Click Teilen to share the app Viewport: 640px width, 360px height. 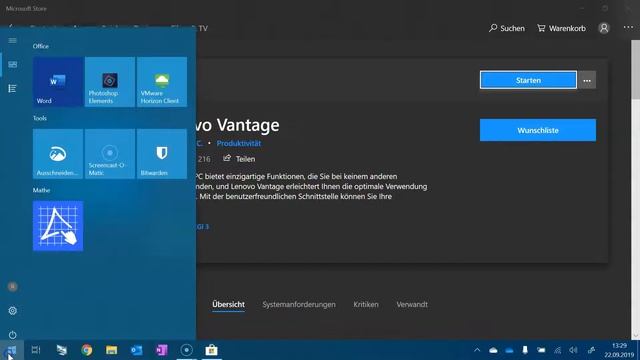pos(239,159)
